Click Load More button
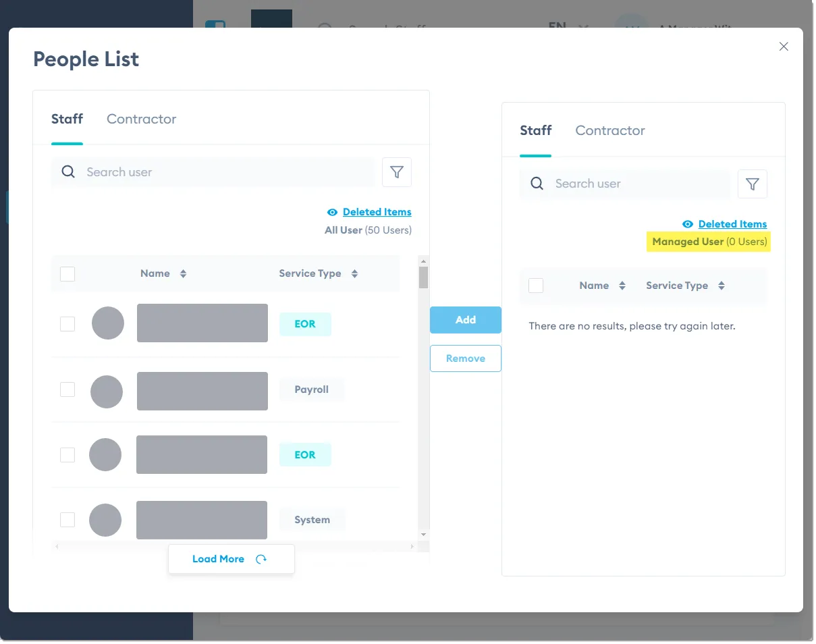The width and height of the screenshot is (816, 644). pos(232,559)
